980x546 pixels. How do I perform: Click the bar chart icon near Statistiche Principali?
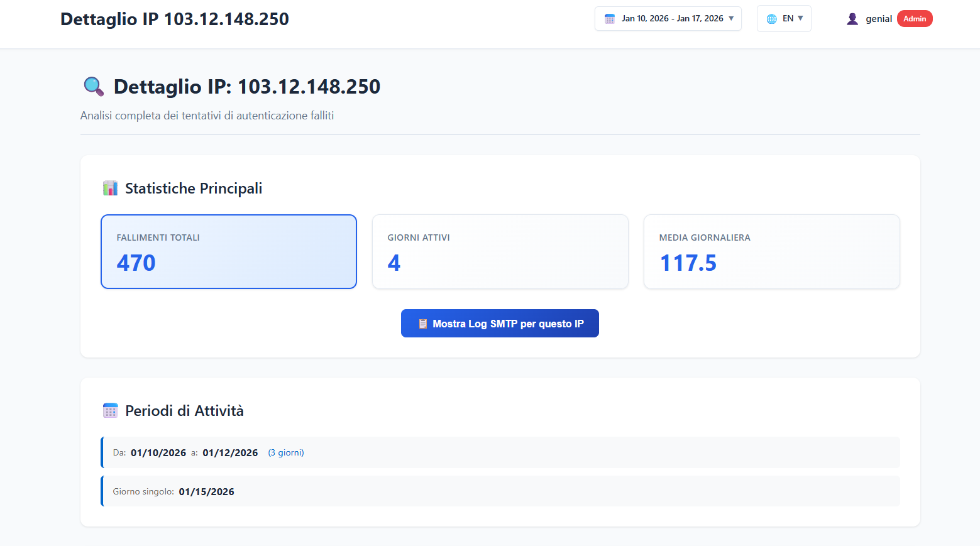110,188
